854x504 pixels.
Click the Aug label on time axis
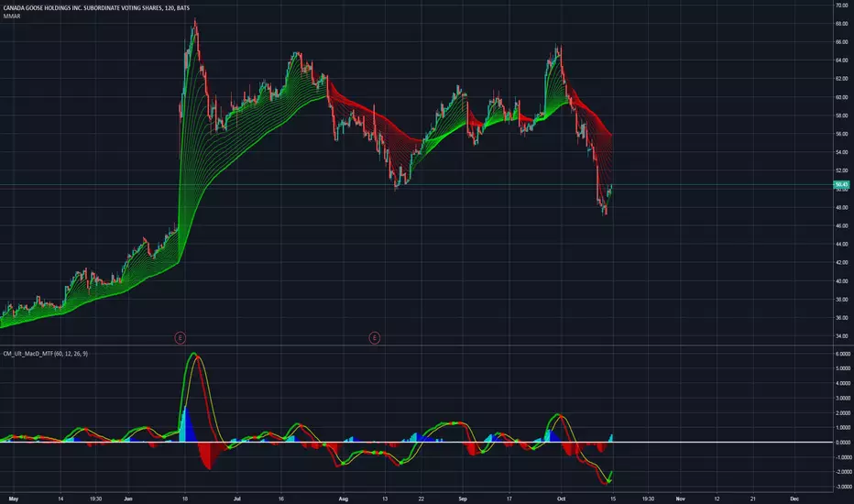click(x=343, y=499)
